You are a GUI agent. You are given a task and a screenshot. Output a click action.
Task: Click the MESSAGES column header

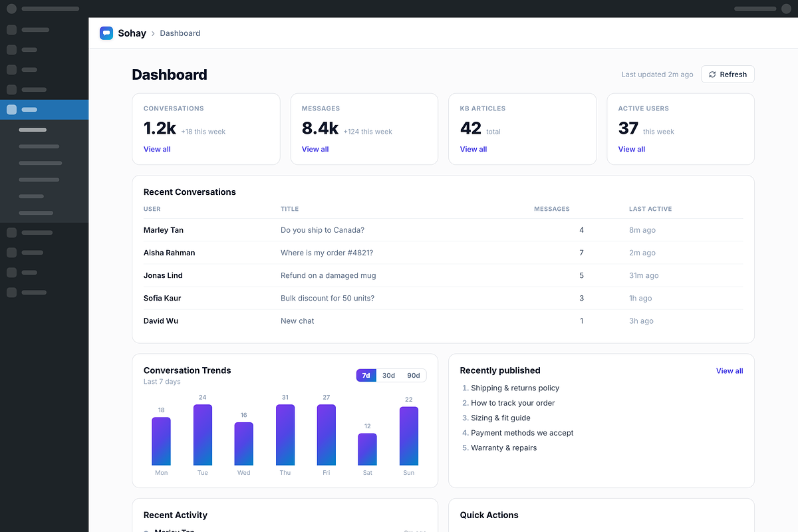pos(552,209)
